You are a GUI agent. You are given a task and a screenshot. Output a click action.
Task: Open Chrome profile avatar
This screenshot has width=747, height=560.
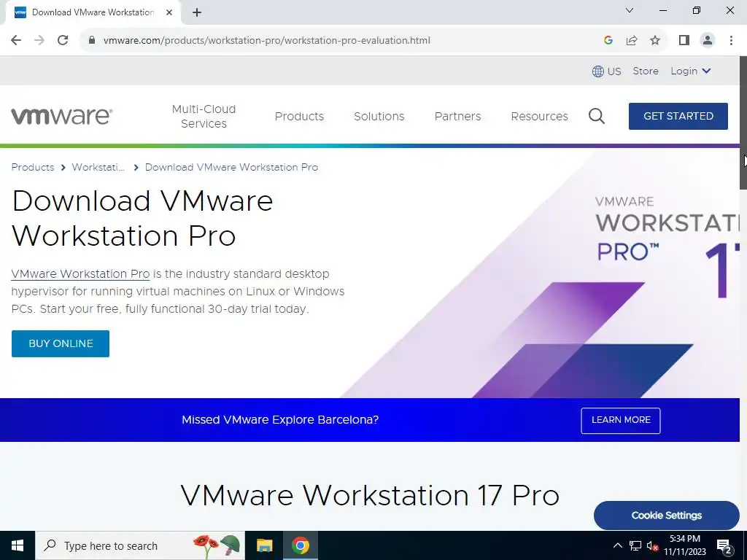(708, 41)
